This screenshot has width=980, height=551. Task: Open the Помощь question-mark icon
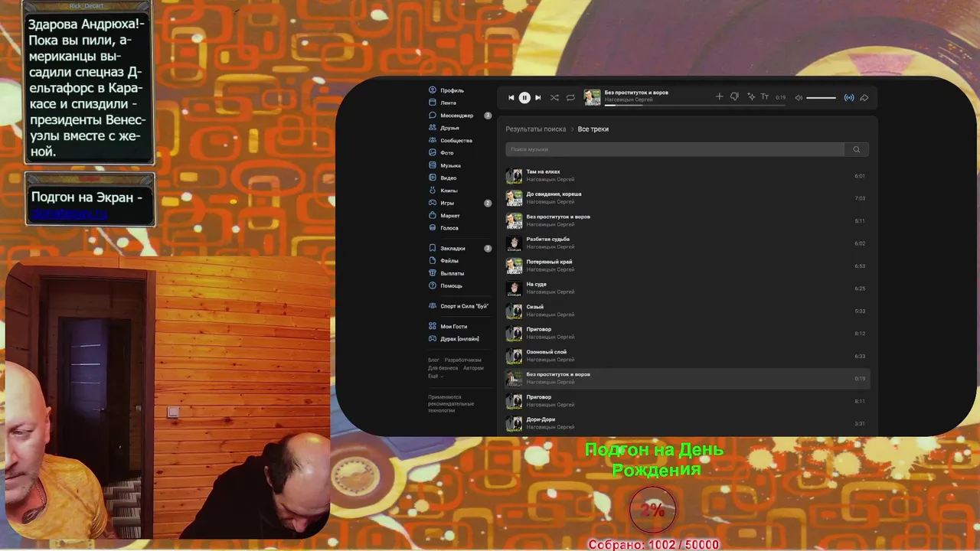point(433,285)
